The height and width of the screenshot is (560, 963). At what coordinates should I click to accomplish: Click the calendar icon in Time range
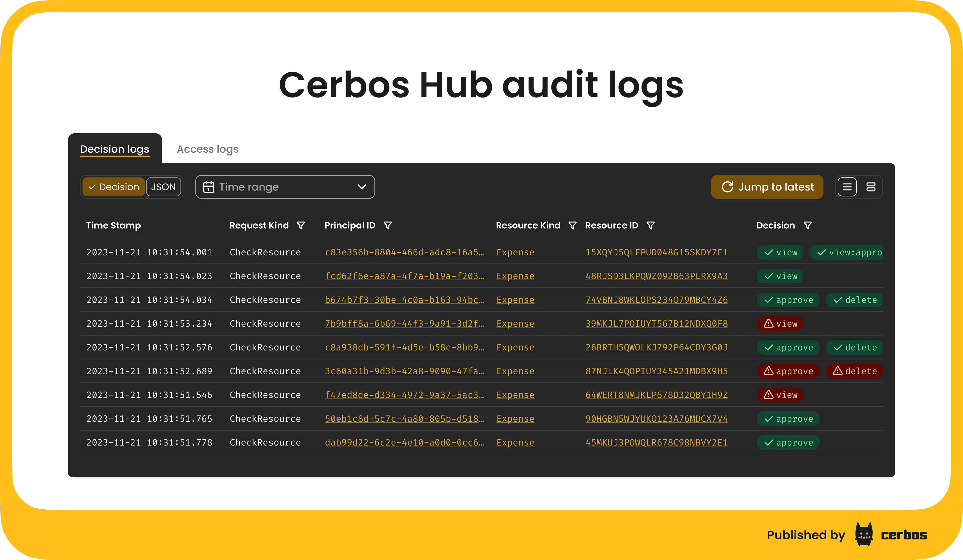[x=209, y=187]
